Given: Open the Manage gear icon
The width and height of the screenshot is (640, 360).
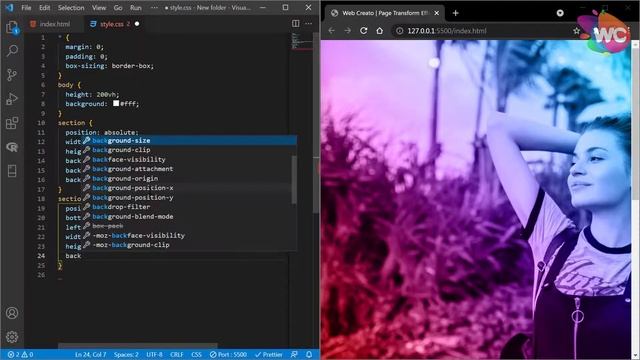Looking at the screenshot, I should click(x=12, y=337).
